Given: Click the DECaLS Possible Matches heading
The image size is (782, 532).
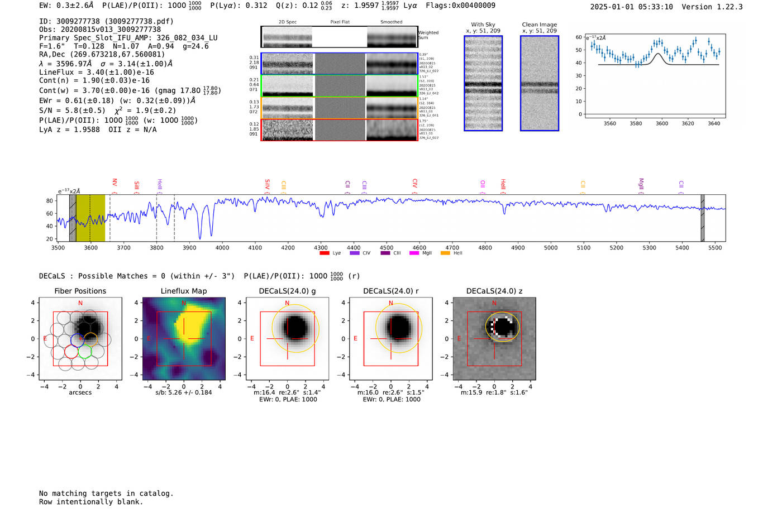Looking at the screenshot, I should [x=137, y=276].
